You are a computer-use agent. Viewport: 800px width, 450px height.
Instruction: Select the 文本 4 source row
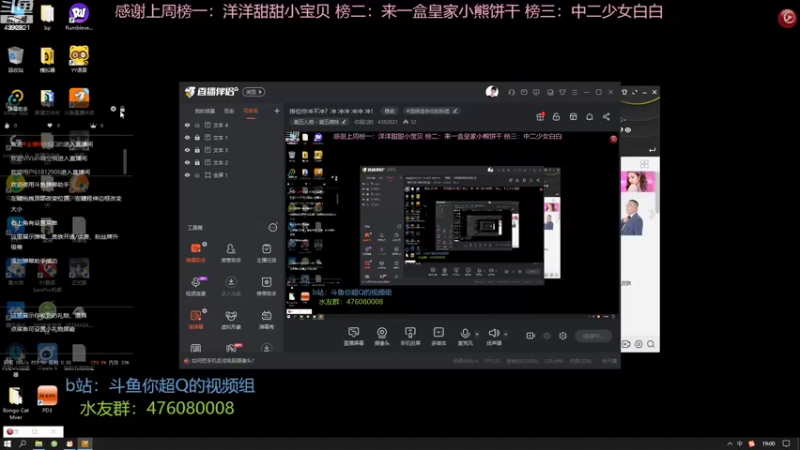pos(232,125)
